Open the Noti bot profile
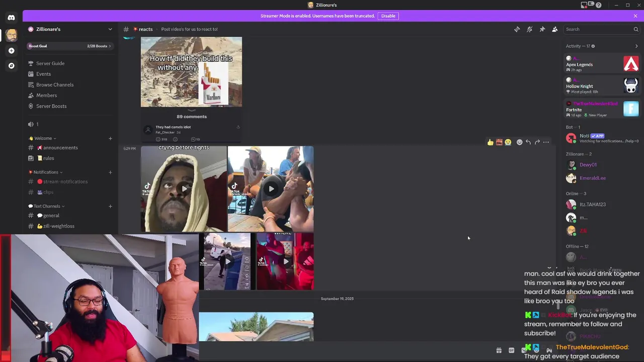The image size is (644, 362). click(x=602, y=138)
